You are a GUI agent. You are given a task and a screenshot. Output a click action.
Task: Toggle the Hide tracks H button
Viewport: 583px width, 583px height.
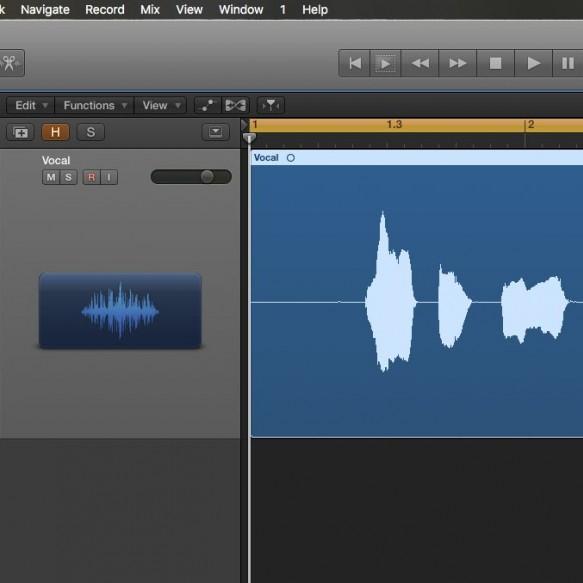(x=55, y=132)
